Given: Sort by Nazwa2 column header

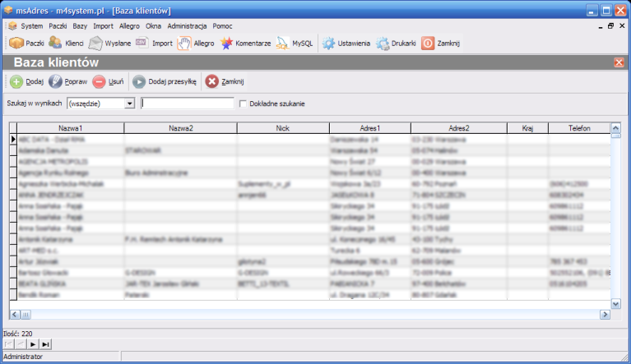Looking at the screenshot, I should 181,128.
